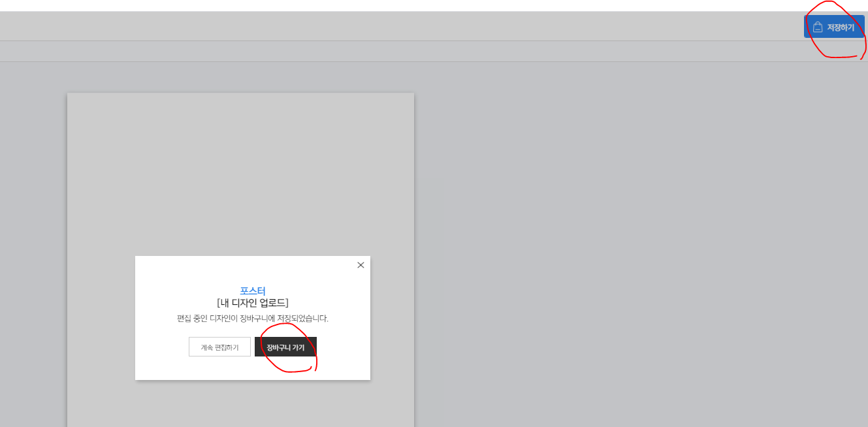Click the shopping bag icon on 저장하기
This screenshot has height=427, width=868.
[x=818, y=27]
